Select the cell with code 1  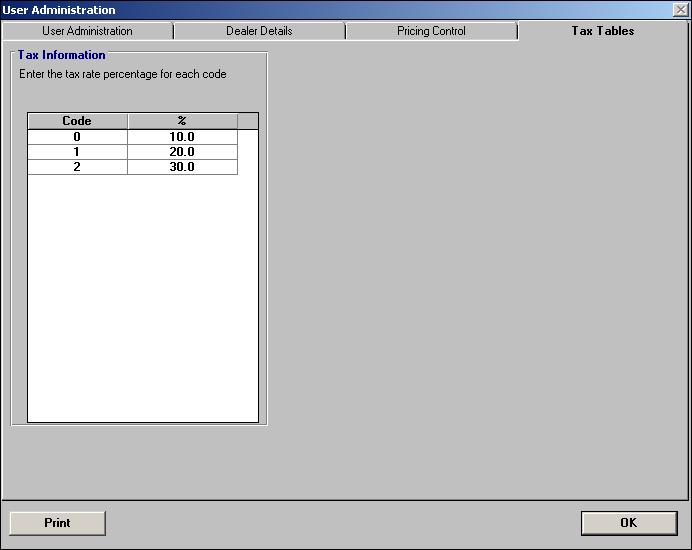pyautogui.click(x=77, y=152)
